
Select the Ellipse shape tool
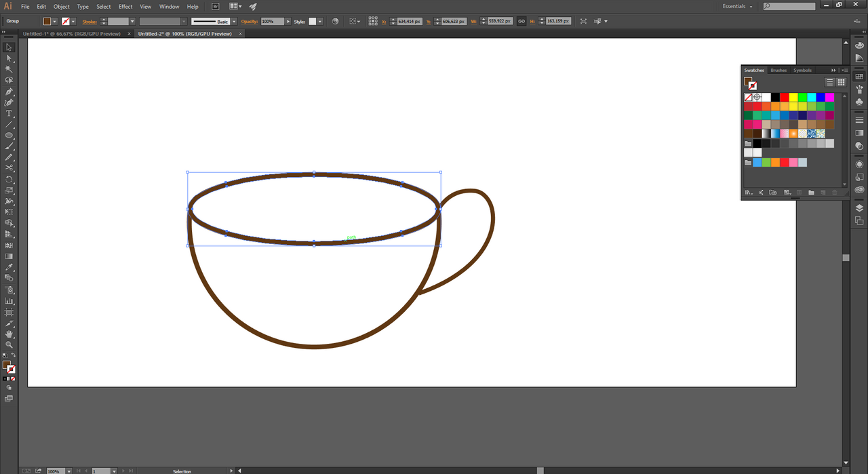pos(9,136)
